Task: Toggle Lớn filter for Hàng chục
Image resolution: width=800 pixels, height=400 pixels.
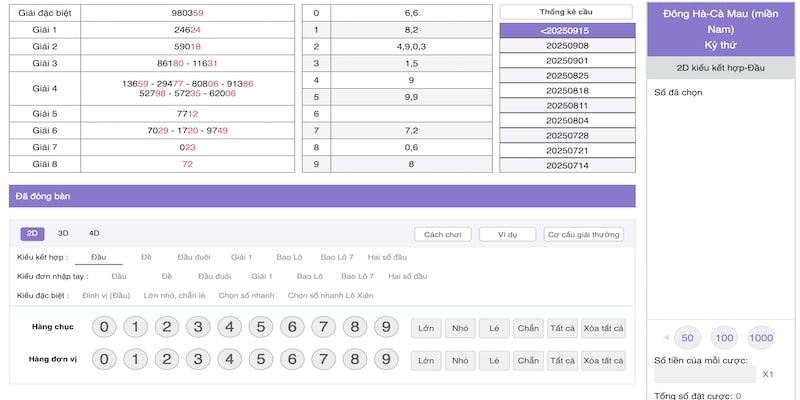Action: (427, 328)
